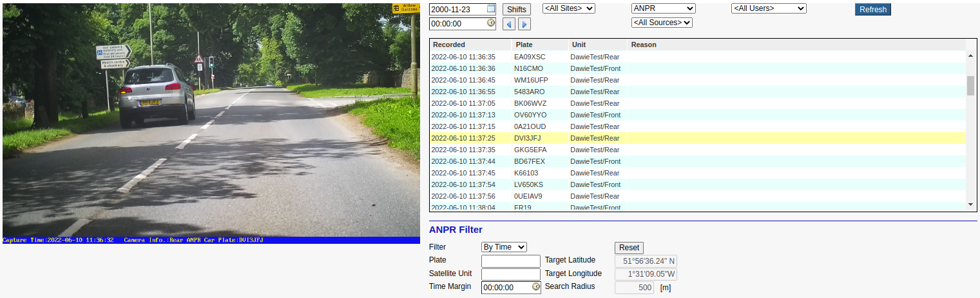
Task: Expand the All Sources dropdown
Action: [662, 23]
